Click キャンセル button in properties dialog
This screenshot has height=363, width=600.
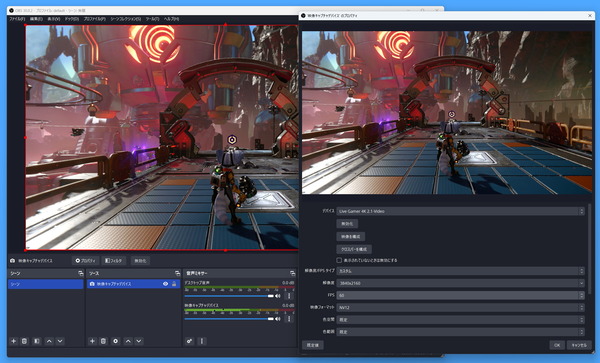pyautogui.click(x=579, y=345)
